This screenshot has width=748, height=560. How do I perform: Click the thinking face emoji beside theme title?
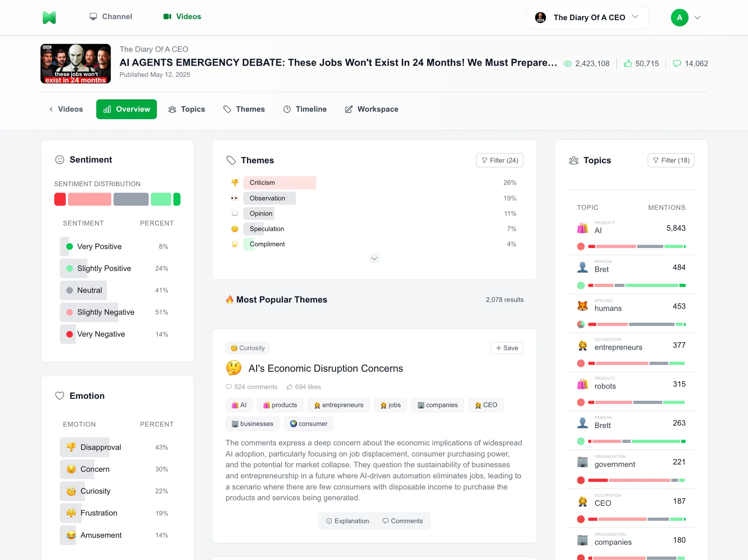tap(234, 368)
